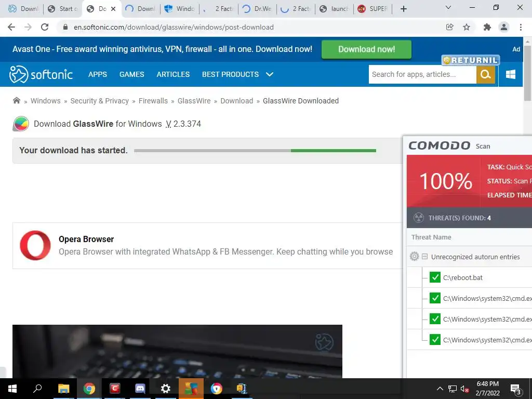The height and width of the screenshot is (399, 532).
Task: Open the ARTICLES menu
Action: [x=173, y=74]
